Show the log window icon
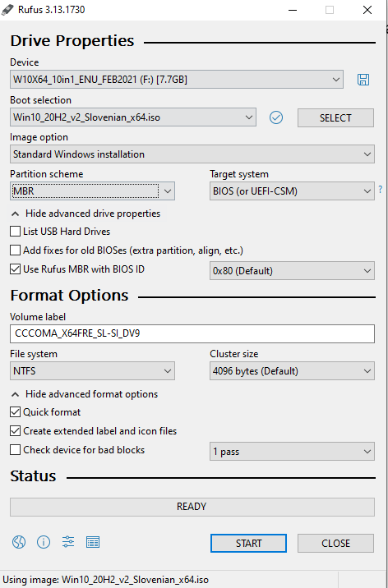Screen dimensions: 388x588 pyautogui.click(x=93, y=542)
